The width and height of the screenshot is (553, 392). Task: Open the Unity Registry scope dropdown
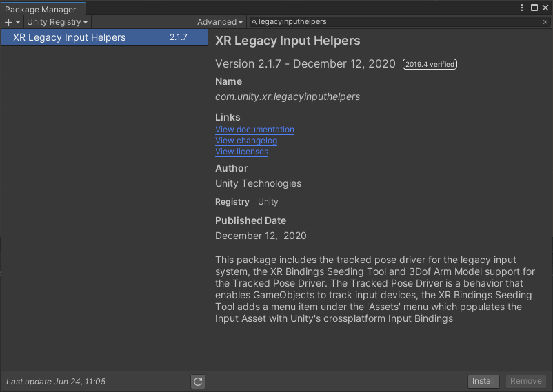pyautogui.click(x=57, y=22)
